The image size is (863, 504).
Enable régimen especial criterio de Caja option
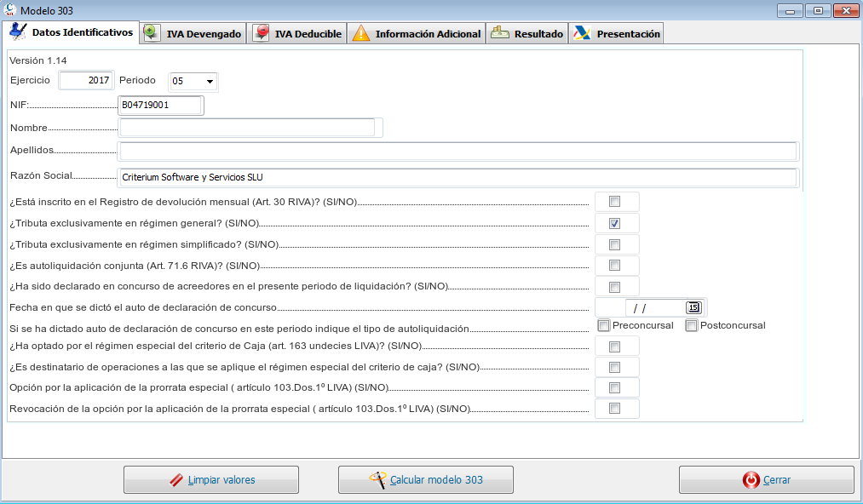pos(615,346)
